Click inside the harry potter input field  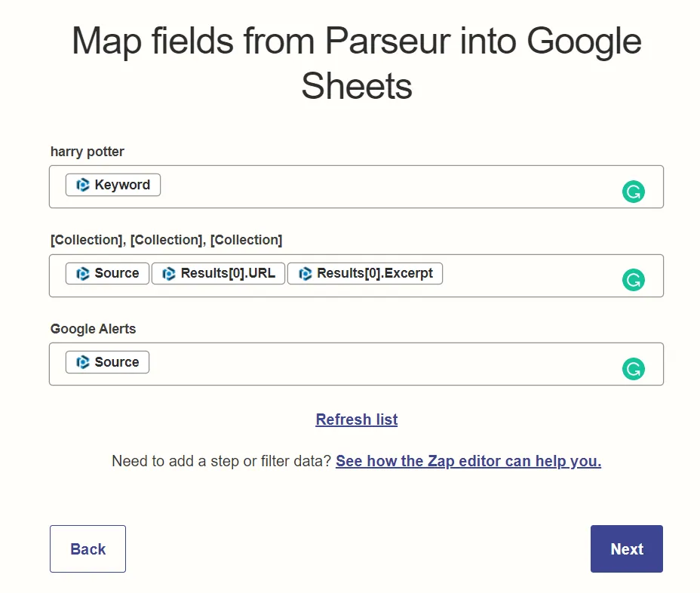377,186
